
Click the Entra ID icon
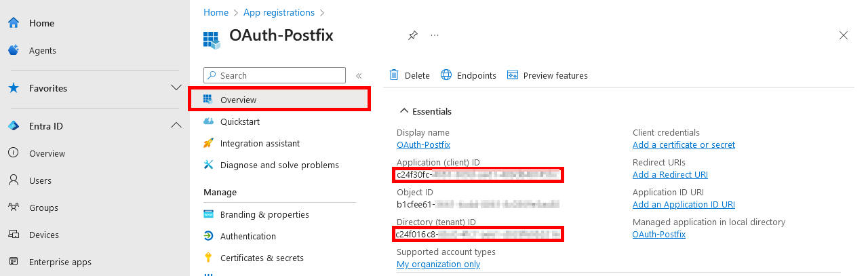[13, 126]
